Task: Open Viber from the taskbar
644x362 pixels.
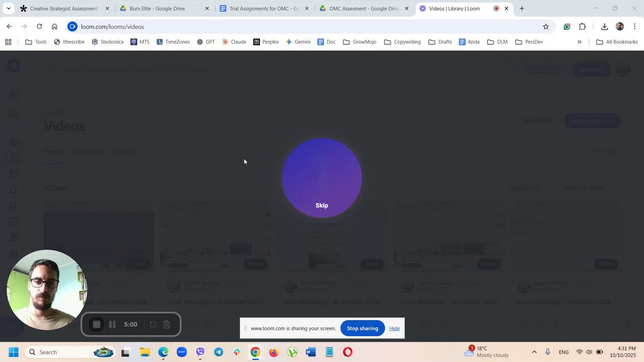Action: point(200,352)
